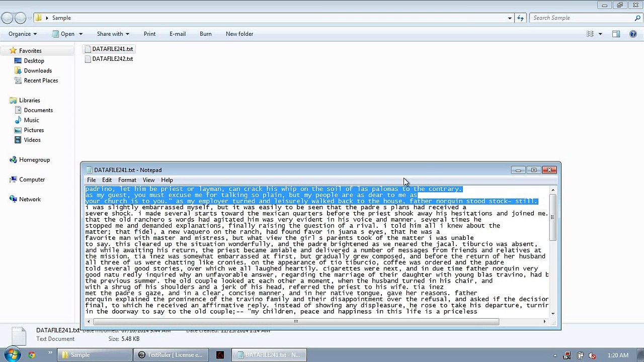Click the Notepad scroll up arrow
Screen dimensions: 644x362
click(553, 190)
